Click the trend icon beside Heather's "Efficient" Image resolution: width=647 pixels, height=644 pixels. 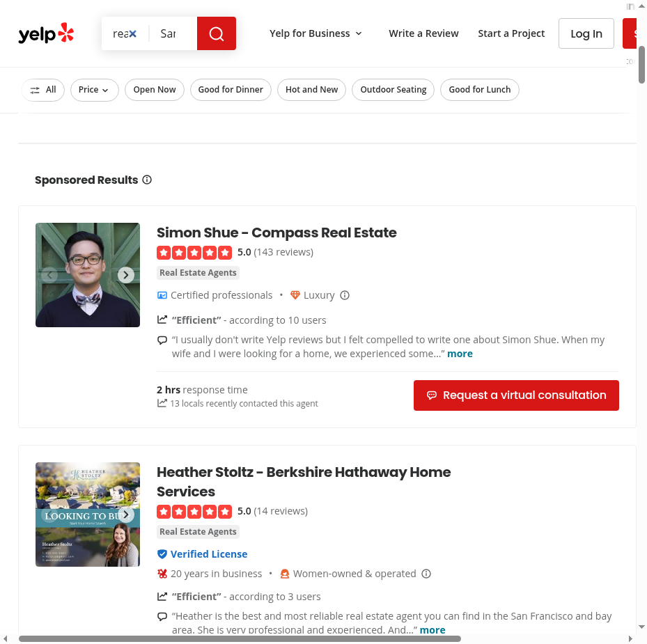click(162, 596)
